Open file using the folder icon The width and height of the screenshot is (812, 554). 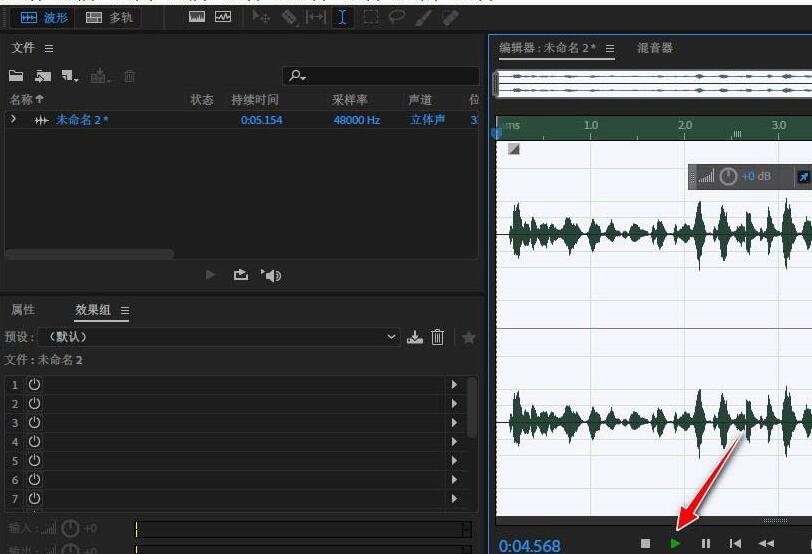pyautogui.click(x=16, y=76)
